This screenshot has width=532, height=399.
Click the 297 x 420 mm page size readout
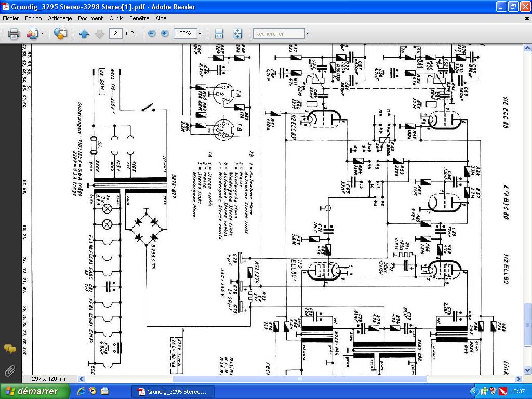49,379
